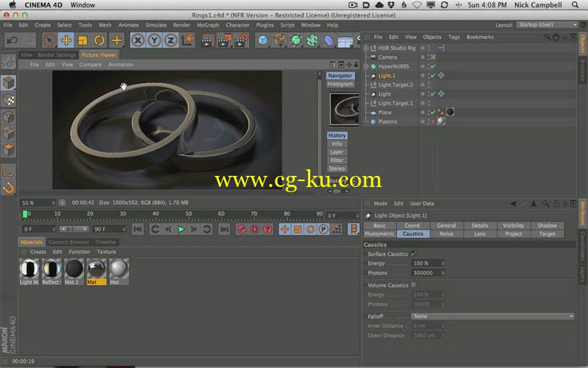This screenshot has width=588, height=368.
Task: Click the coordinate system toggle icon
Action: point(187,40)
